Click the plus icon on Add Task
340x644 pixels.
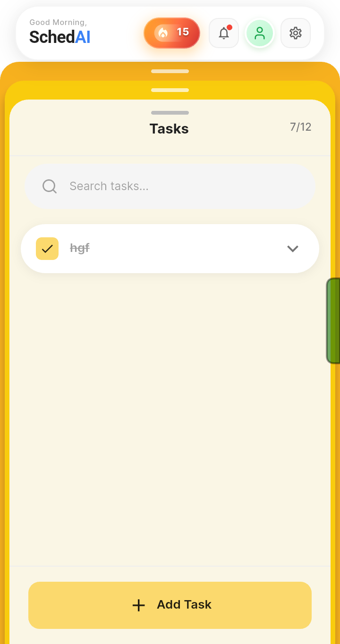138,605
